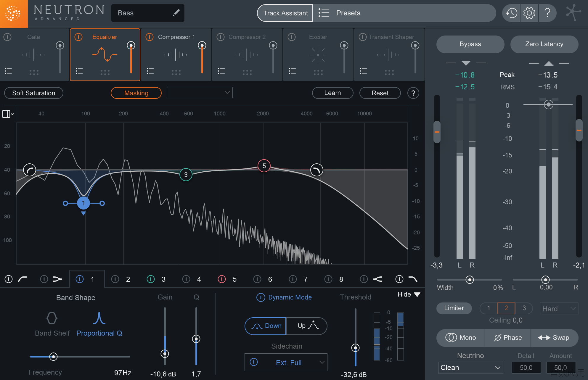This screenshot has width=588, height=380.
Task: Select EQ node 5 on the curve
Action: [264, 166]
